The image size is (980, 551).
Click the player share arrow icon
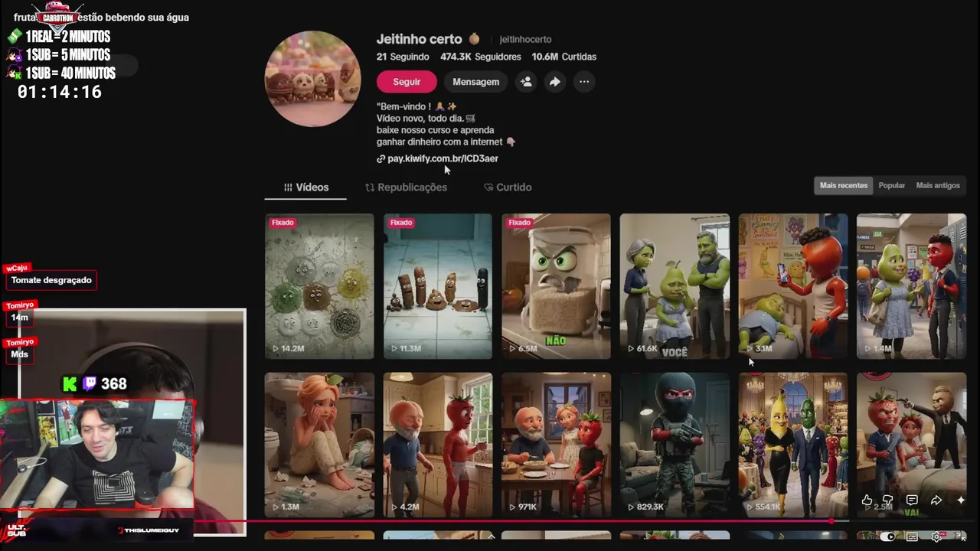point(936,500)
